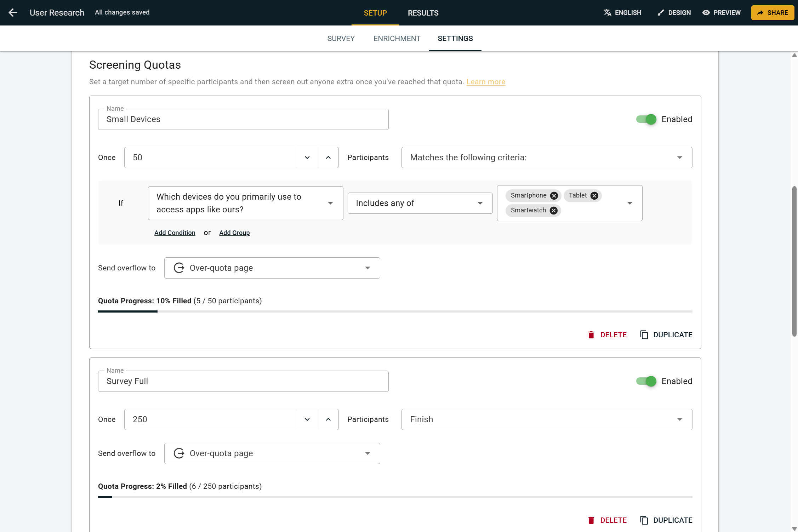The image size is (798, 532).
Task: Disable the Small Devices quota toggle
Action: tap(646, 119)
